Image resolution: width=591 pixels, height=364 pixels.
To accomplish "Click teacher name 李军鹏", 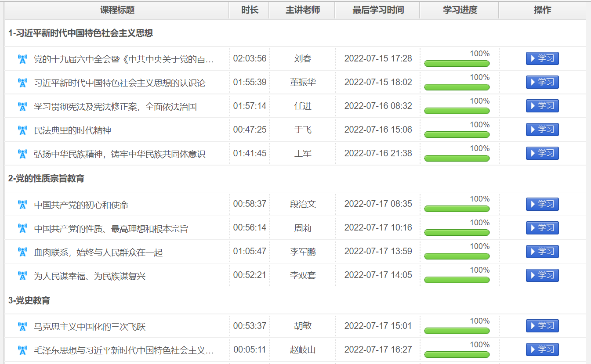I will coord(303,252).
